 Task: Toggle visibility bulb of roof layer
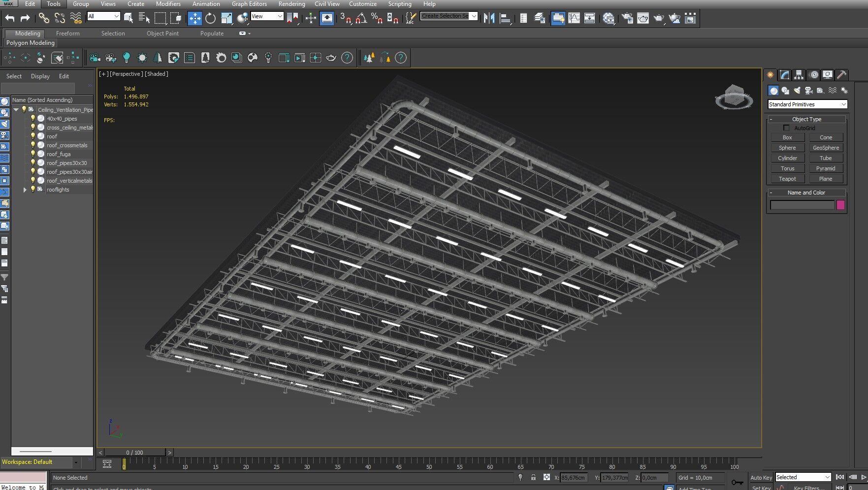33,136
